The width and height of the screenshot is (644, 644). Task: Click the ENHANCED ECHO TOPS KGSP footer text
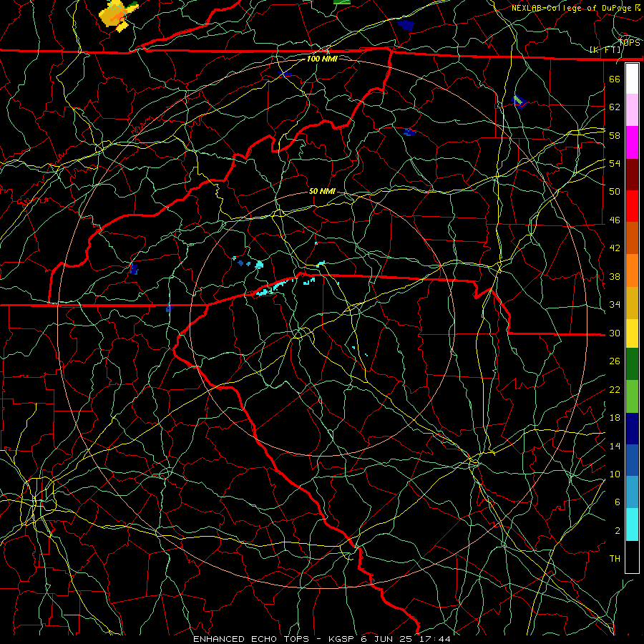click(322, 639)
